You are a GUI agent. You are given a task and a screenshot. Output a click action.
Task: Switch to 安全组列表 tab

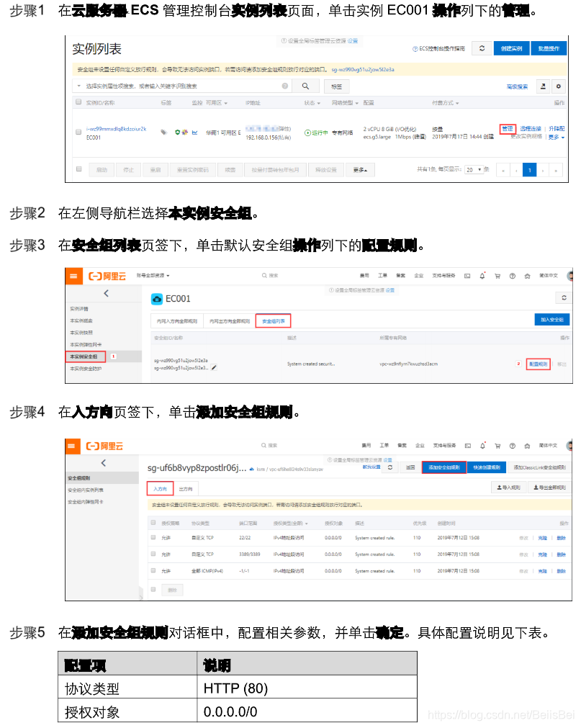point(274,321)
